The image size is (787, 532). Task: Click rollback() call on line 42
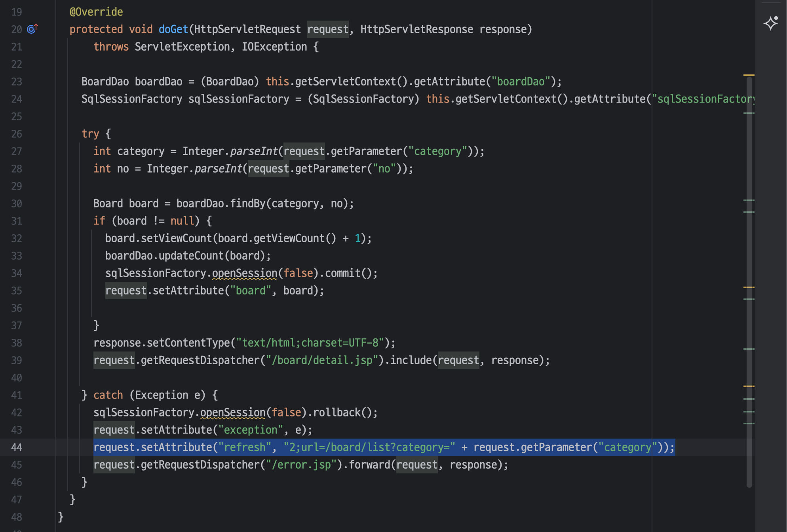point(343,412)
